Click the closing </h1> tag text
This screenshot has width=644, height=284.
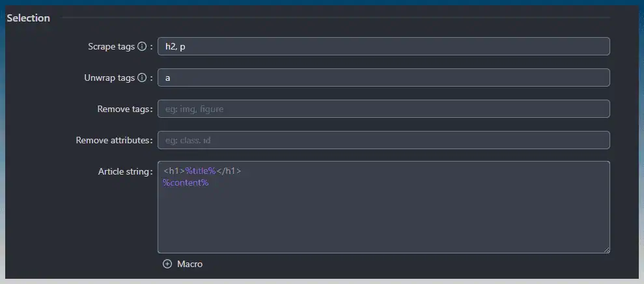[x=229, y=171]
